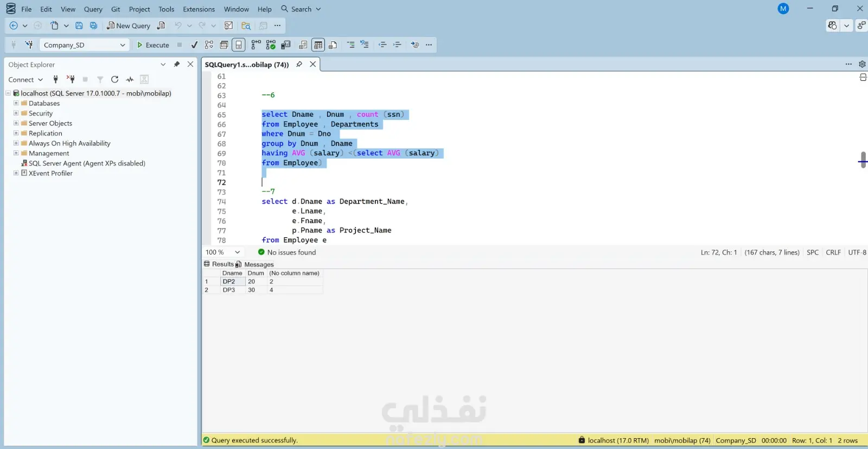
Task: Expand the Security folder
Action: (x=16, y=113)
